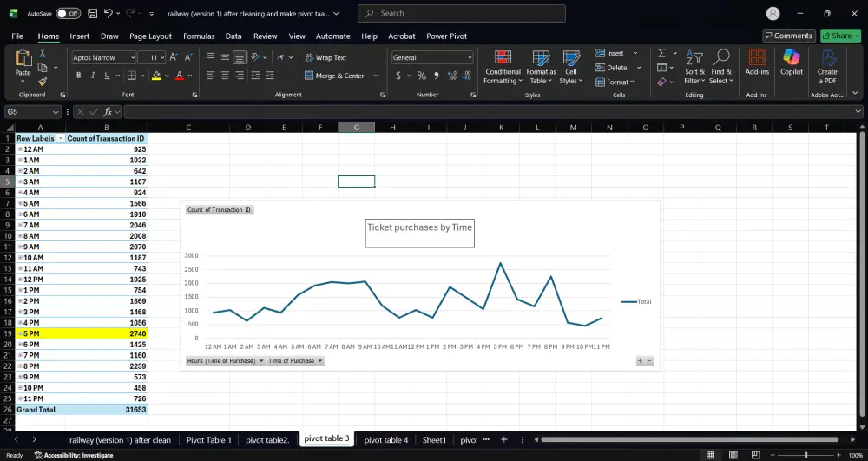868x461 pixels.
Task: Click the Fill Color yellow swatch
Action: coord(156,76)
